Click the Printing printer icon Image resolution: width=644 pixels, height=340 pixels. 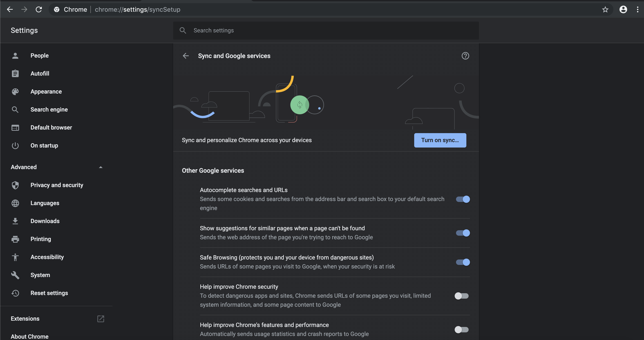[15, 239]
